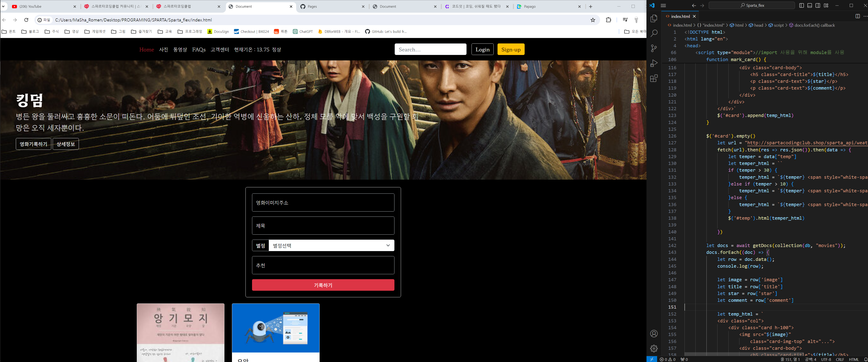Focus the 추천 comment input field
This screenshot has width=868, height=362.
pos(323,265)
